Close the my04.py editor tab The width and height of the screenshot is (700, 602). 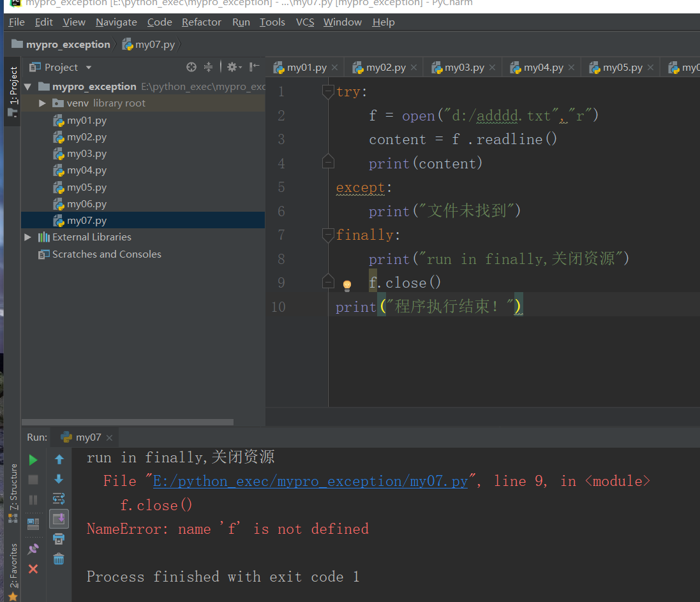(572, 68)
